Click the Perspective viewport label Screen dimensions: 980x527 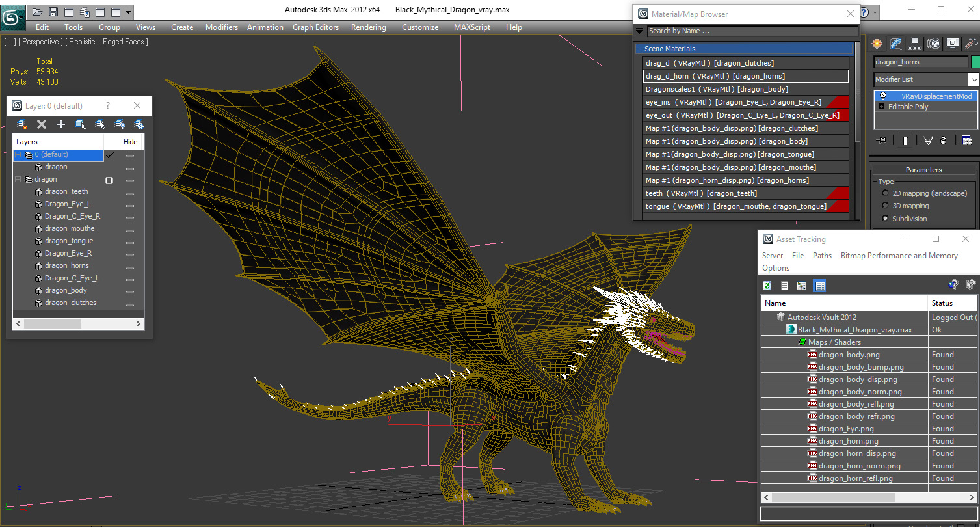pyautogui.click(x=41, y=42)
